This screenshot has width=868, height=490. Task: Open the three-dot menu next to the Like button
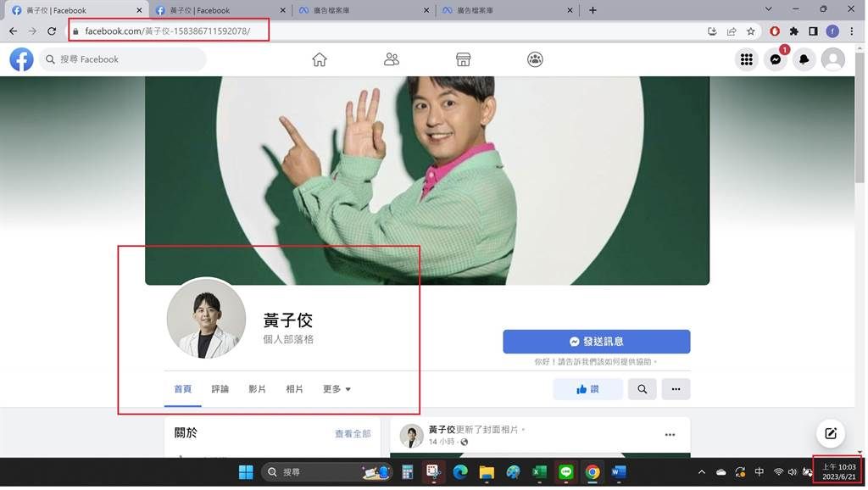click(x=676, y=388)
